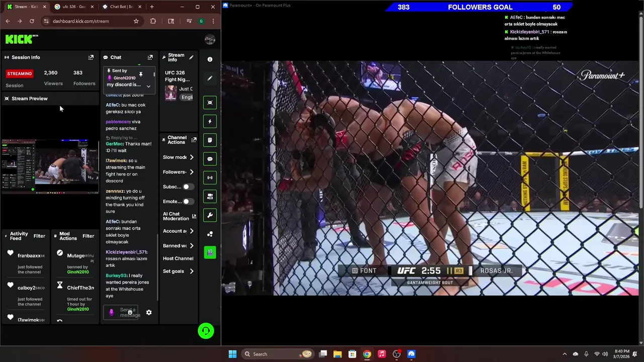Click the document notes sidebar icon
The height and width of the screenshot is (362, 644).
pos(210,140)
